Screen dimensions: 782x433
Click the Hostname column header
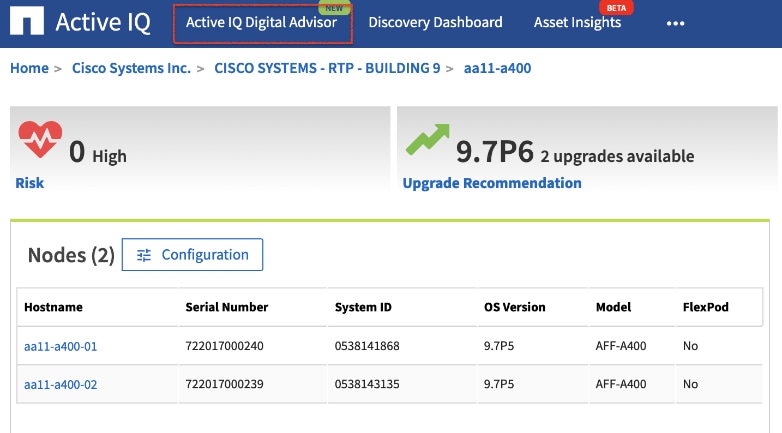point(53,307)
